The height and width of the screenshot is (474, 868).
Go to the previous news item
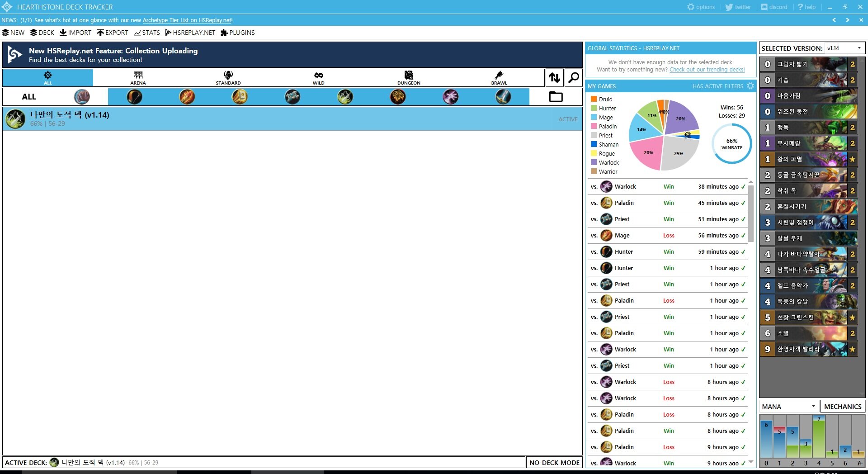tap(834, 20)
